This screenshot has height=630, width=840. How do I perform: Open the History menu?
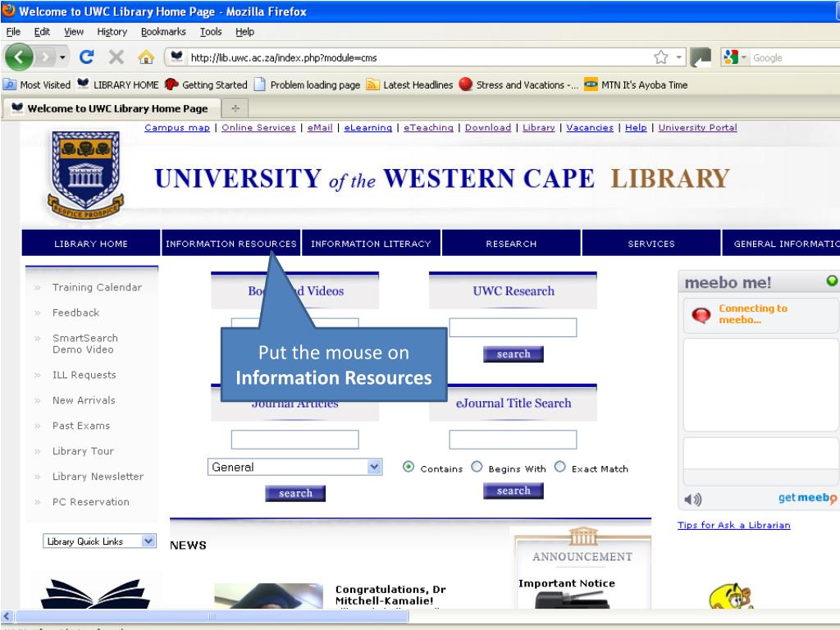point(112,32)
